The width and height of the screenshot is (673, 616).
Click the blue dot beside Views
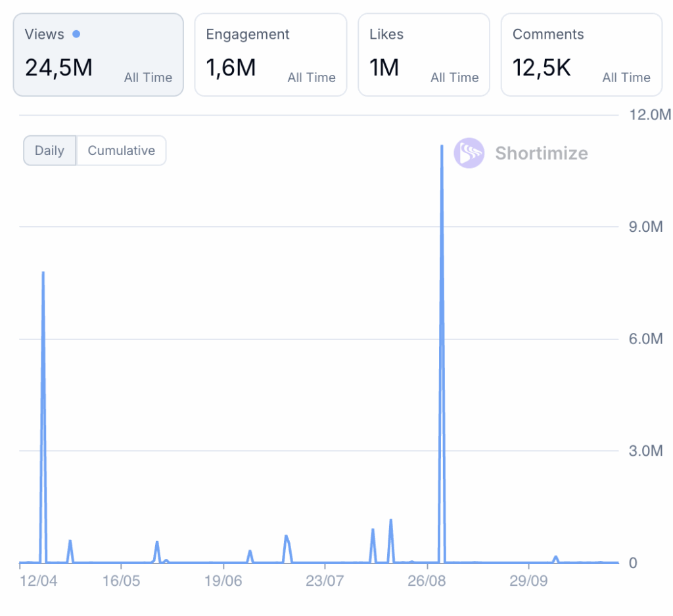pos(76,34)
